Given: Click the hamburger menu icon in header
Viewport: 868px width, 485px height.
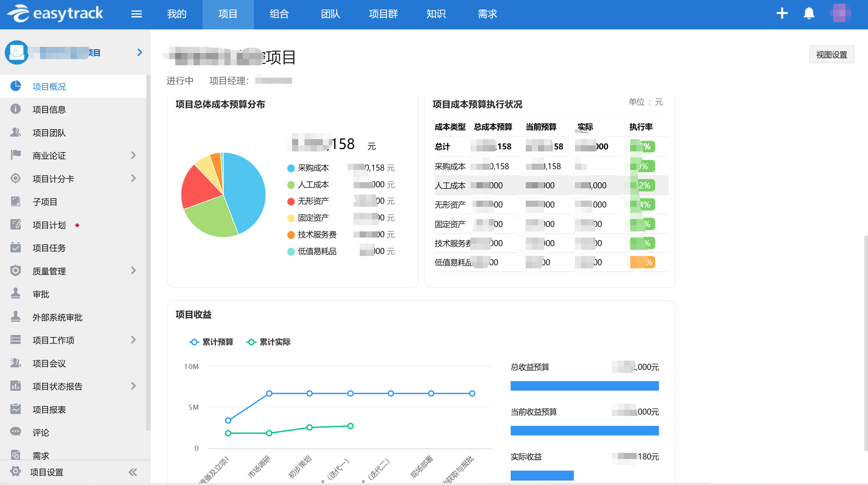Looking at the screenshot, I should (136, 14).
